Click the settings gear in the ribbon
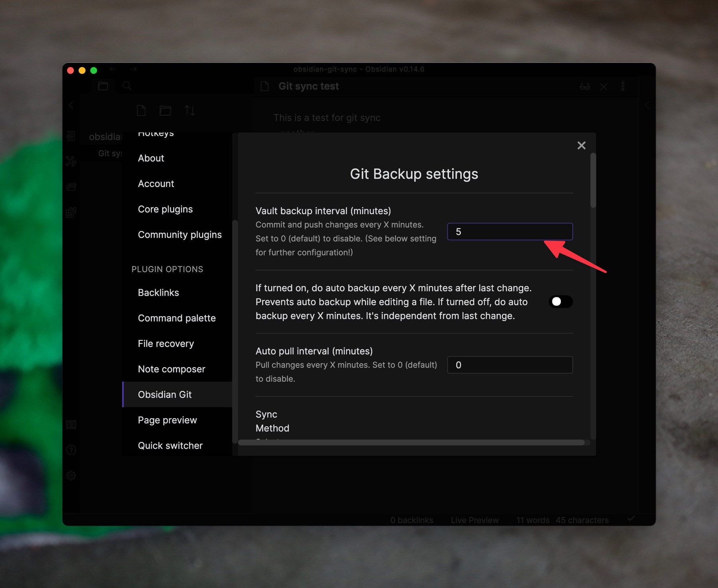The height and width of the screenshot is (588, 718). point(71,476)
